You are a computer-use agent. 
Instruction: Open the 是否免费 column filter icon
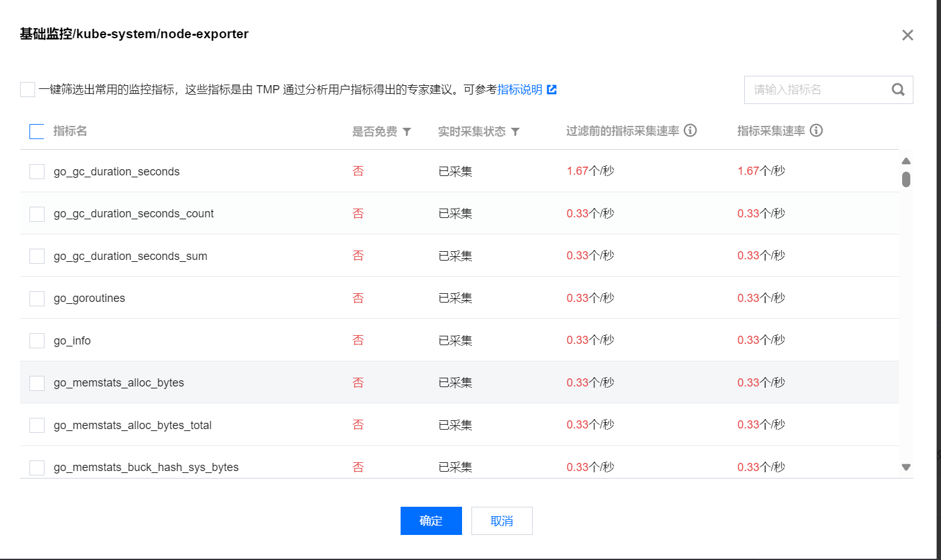click(x=407, y=132)
